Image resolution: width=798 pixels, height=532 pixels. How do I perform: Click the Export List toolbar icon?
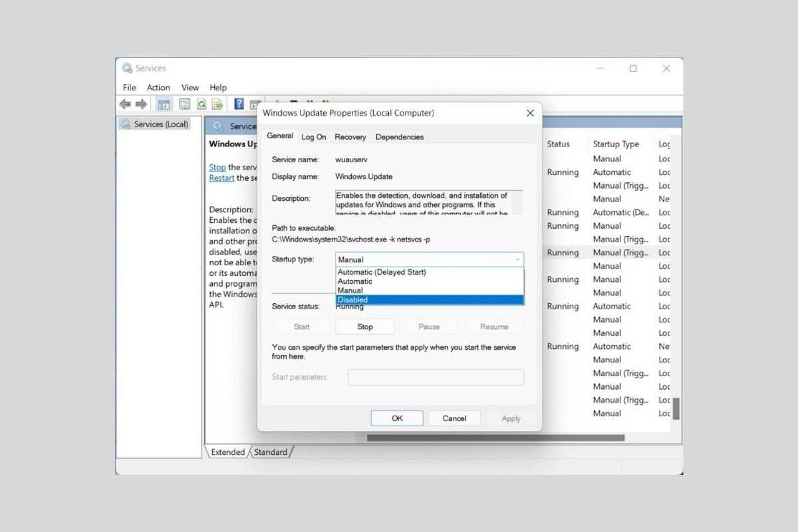click(x=217, y=104)
